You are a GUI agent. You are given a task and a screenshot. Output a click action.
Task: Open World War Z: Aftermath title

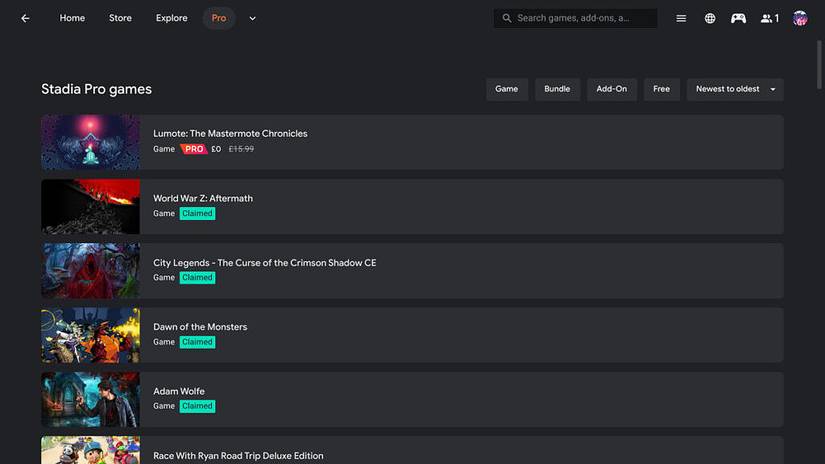coord(203,198)
